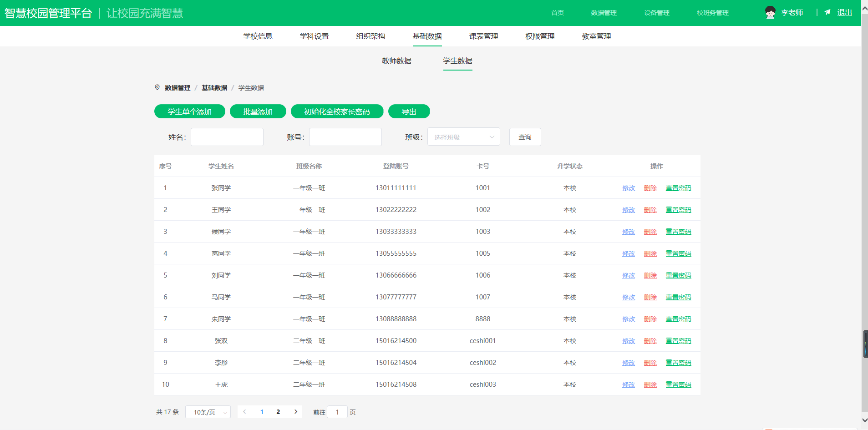Open the 10条/页 page size dropdown
Viewport: 868px width, 430px height.
pos(208,412)
